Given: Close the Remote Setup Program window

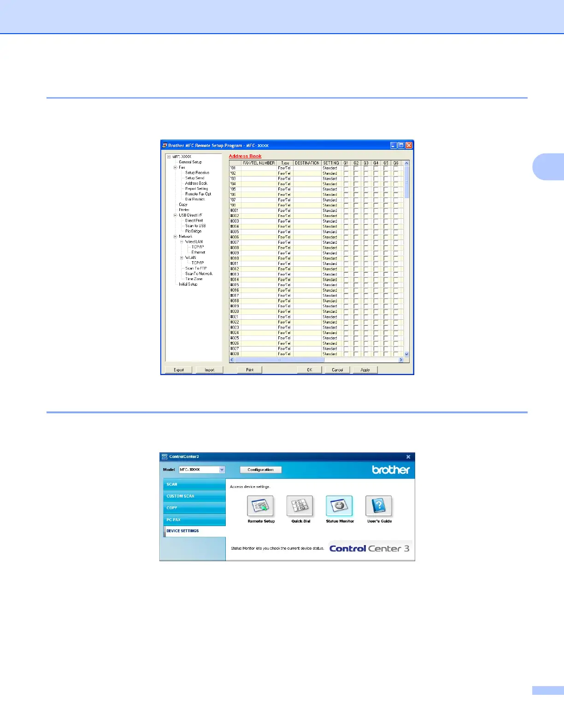Looking at the screenshot, I should click(x=409, y=145).
